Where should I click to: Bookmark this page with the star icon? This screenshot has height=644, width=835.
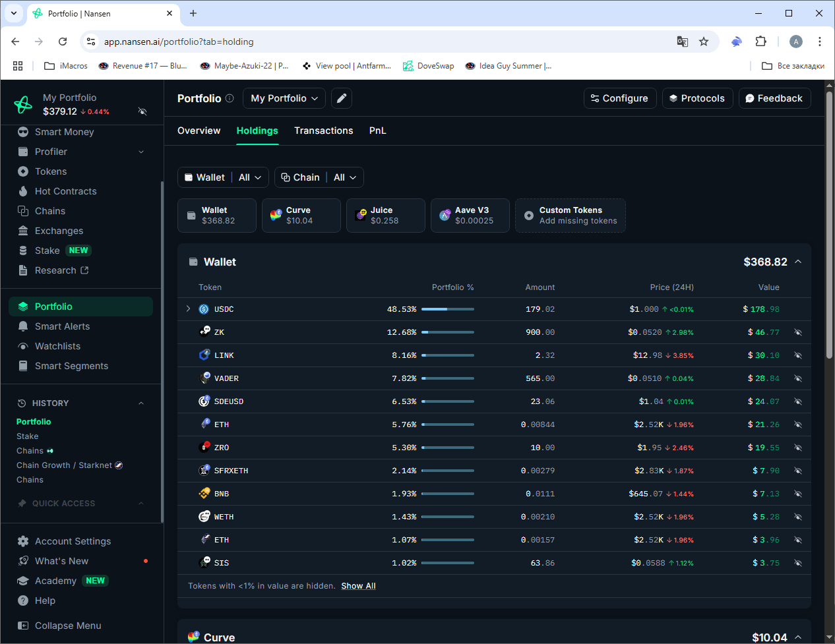pos(704,42)
